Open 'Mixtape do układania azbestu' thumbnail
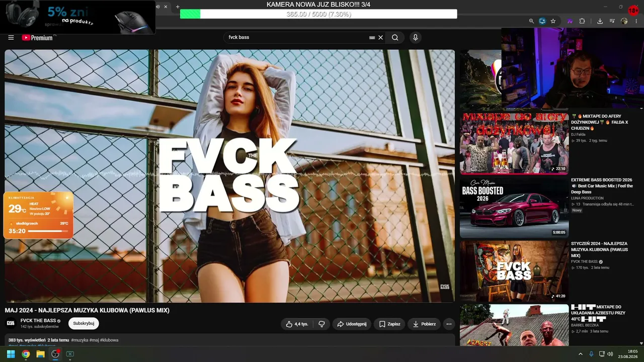This screenshot has width=644, height=362. (x=514, y=325)
